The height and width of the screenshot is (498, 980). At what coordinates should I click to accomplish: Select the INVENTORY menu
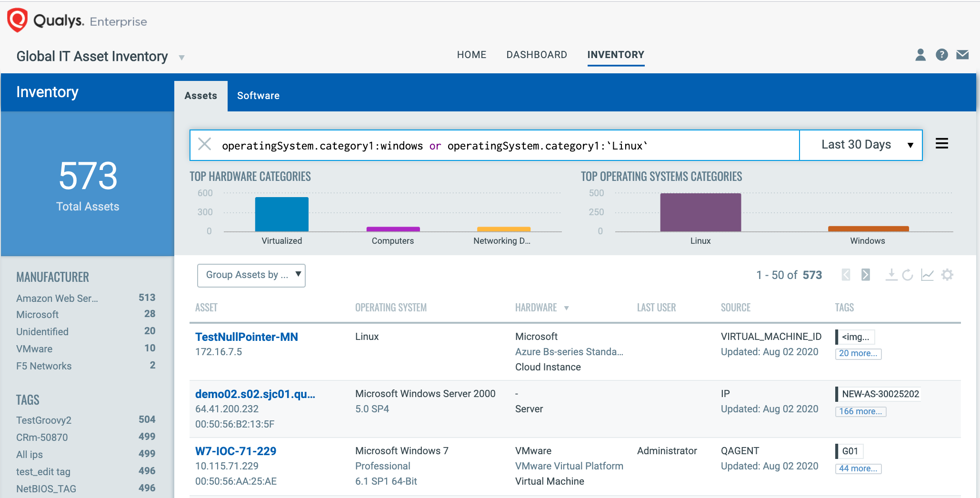[x=616, y=55]
